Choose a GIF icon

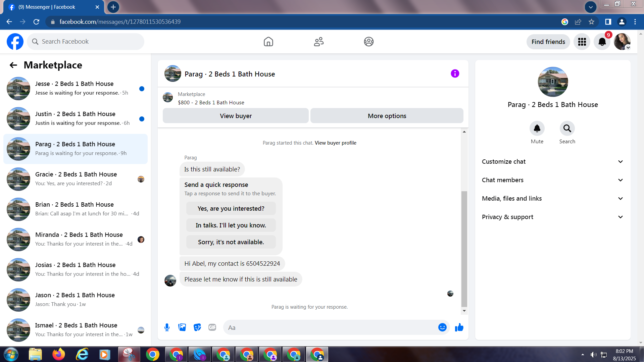coord(212,327)
